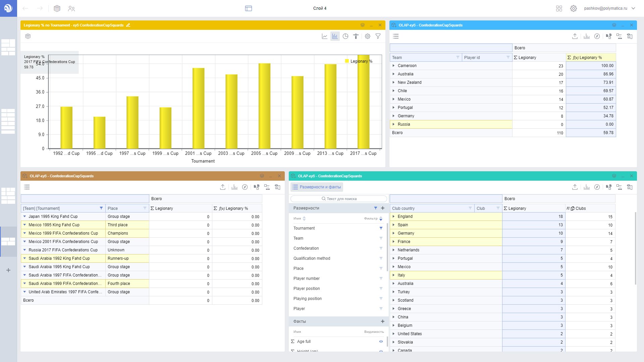
Task: Click compass icon in bottom-left OLAP panel
Action: click(245, 187)
